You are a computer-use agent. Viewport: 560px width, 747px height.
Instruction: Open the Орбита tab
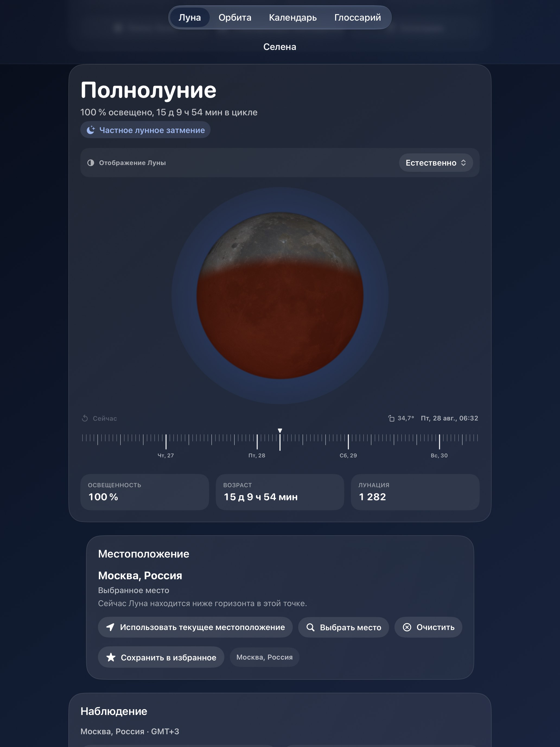pyautogui.click(x=235, y=17)
